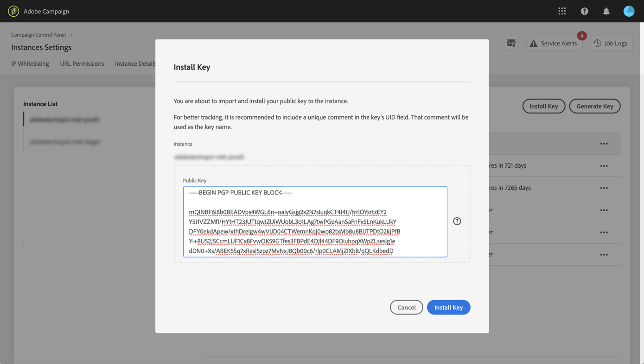Switch to the URL Permissions tab
The image size is (644, 364).
point(82,63)
